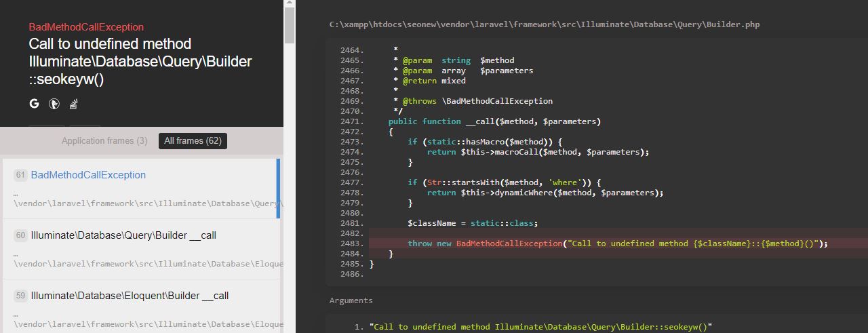Select frame 60 Query\Builder __call
868x333 pixels.
[123, 235]
